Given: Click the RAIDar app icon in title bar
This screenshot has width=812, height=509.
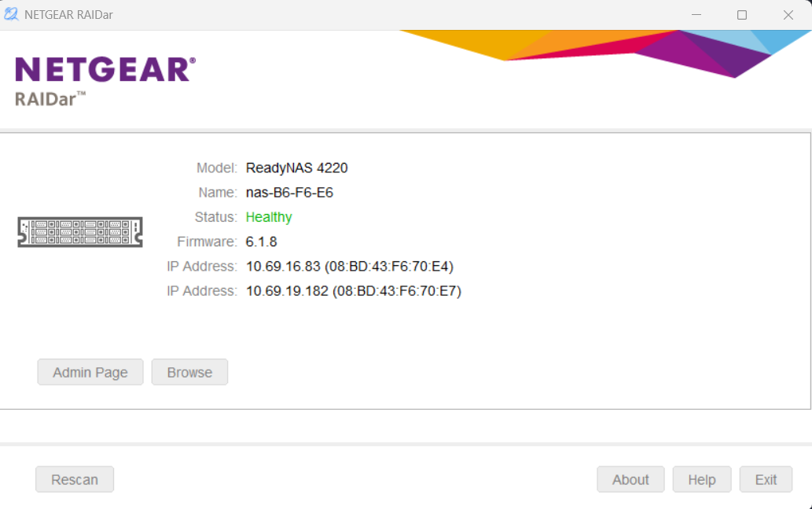Looking at the screenshot, I should tap(11, 14).
